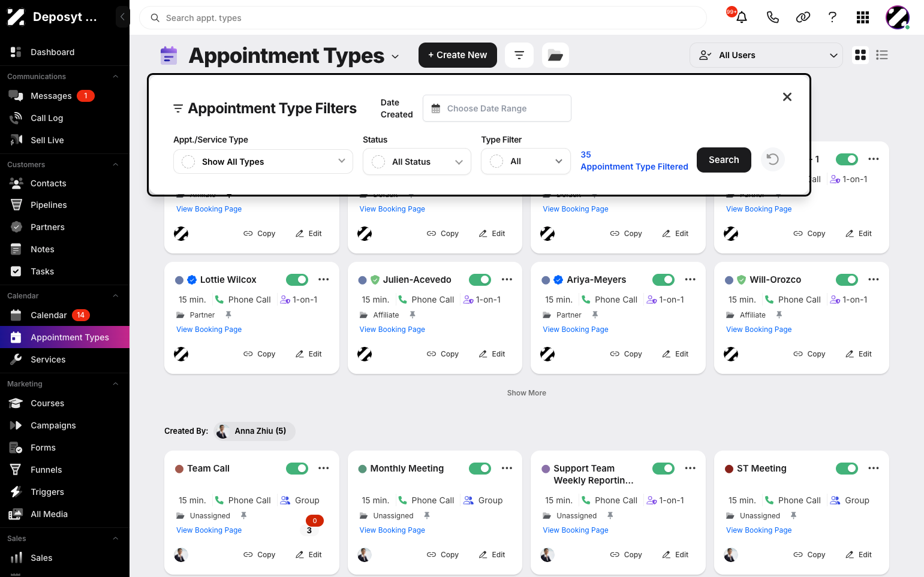
Task: Collapse the sidebar with the arrow button
Action: 122,17
